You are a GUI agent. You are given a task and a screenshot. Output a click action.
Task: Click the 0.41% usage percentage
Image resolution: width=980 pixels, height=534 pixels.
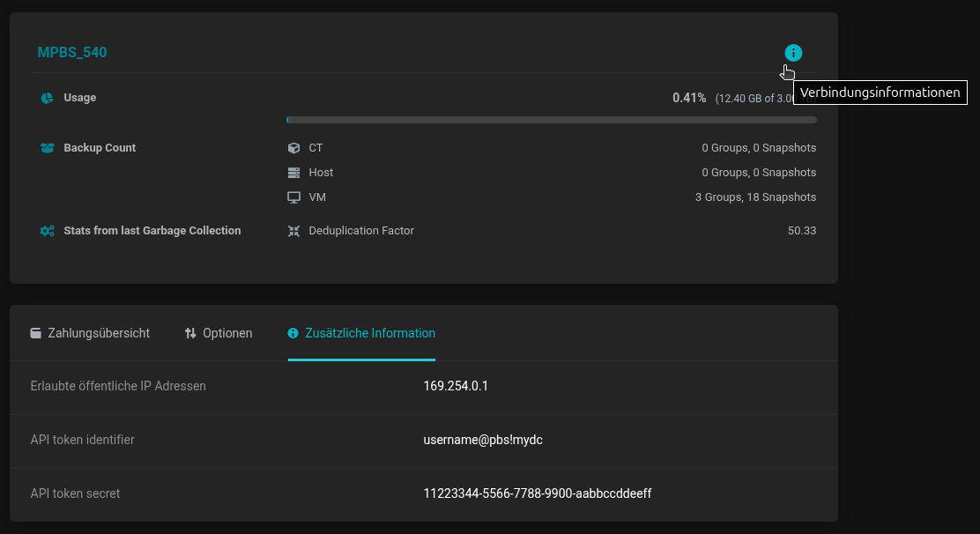689,98
